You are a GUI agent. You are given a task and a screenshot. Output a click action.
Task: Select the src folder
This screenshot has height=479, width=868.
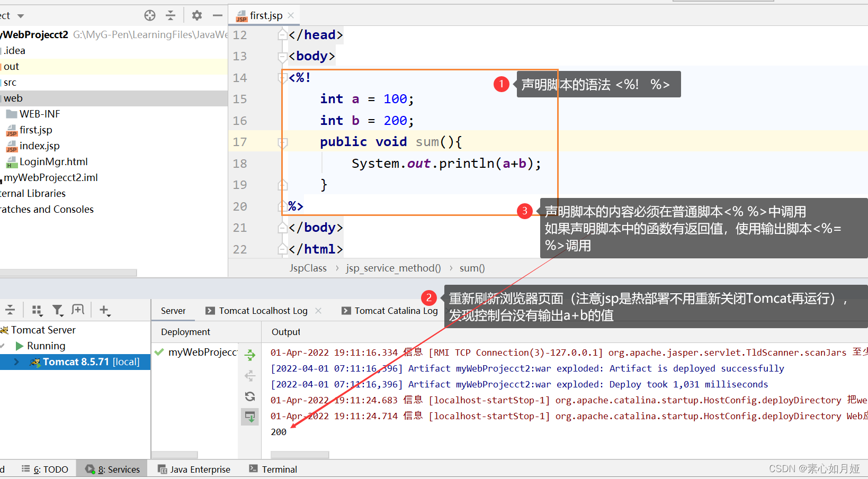[x=10, y=82]
